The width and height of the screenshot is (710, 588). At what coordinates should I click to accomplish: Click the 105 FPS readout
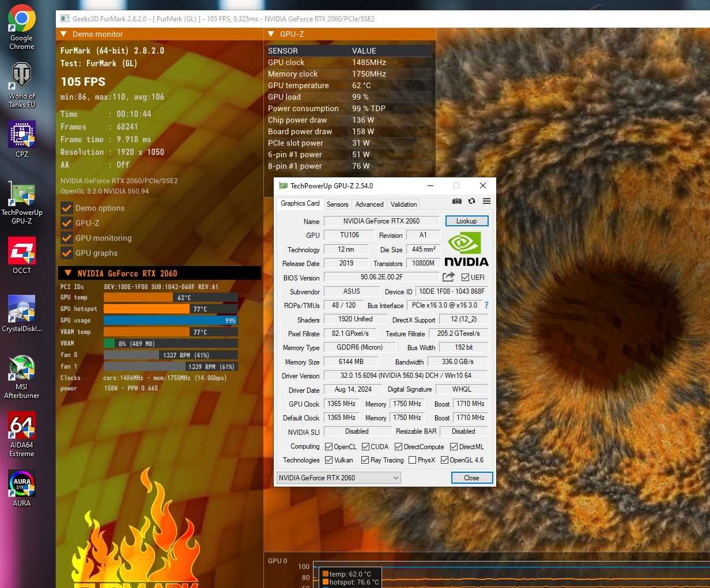(x=83, y=82)
